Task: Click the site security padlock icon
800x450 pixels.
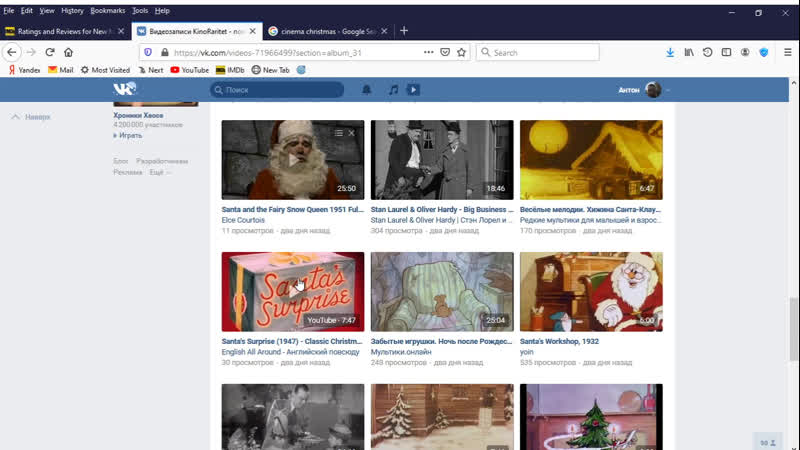Action: (164, 53)
